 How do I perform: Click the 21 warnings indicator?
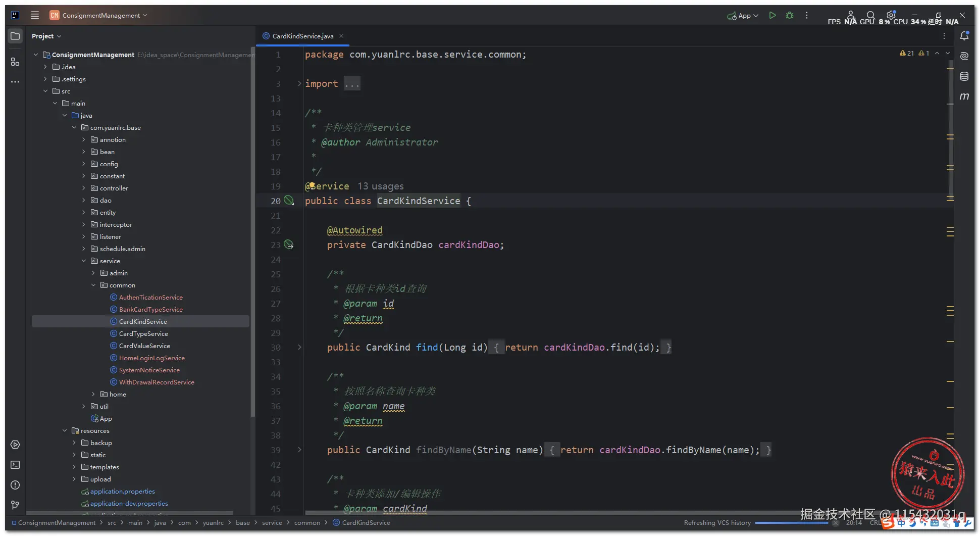907,53
